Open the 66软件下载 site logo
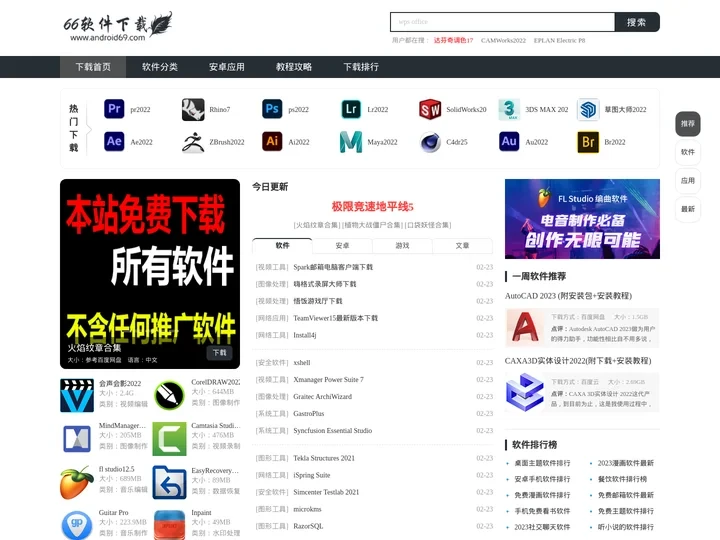 point(118,27)
